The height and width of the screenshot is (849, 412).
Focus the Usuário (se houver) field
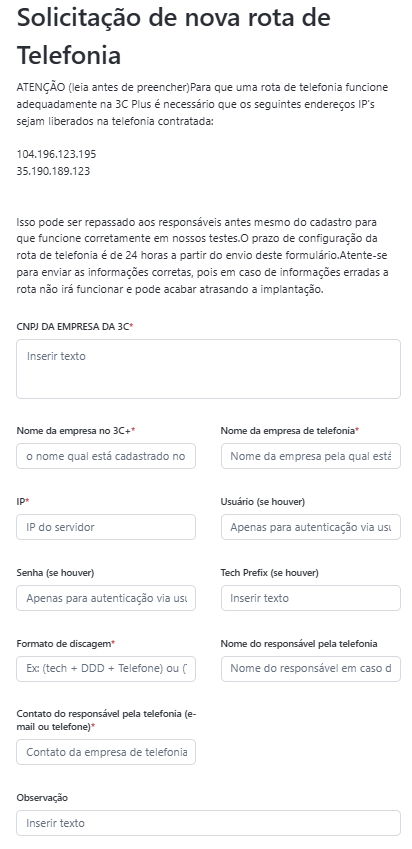[x=311, y=527]
